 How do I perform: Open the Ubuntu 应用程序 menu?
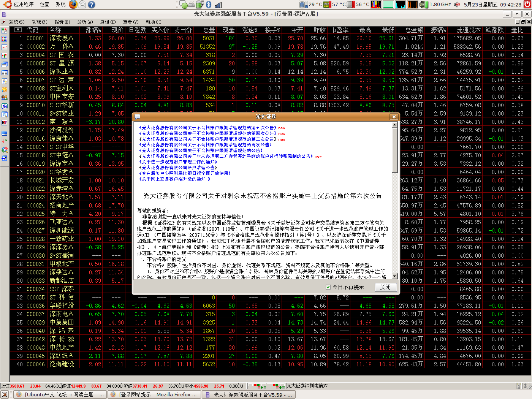(x=19, y=5)
